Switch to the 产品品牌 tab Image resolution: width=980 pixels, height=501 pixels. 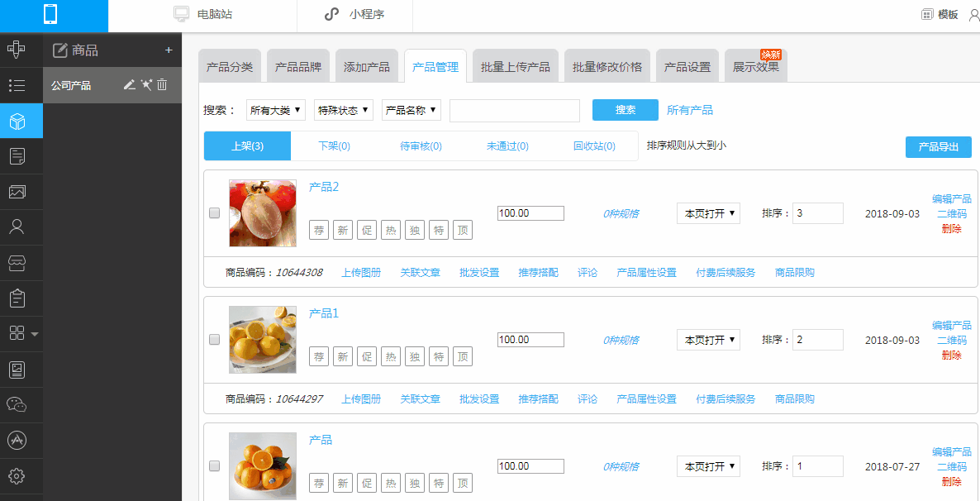click(298, 67)
